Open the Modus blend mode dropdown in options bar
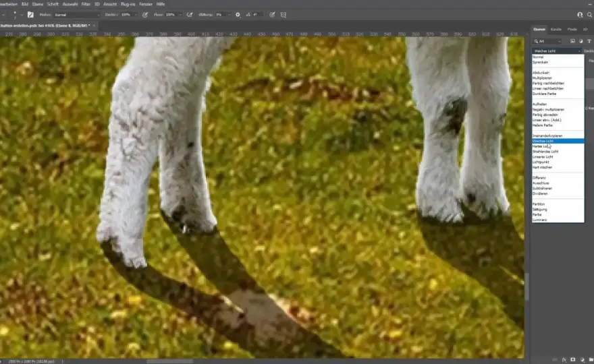The height and width of the screenshot is (364, 594). [77, 15]
